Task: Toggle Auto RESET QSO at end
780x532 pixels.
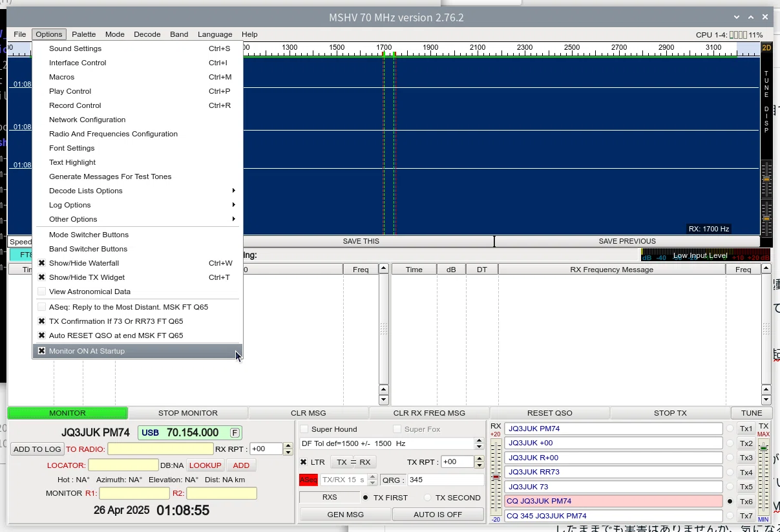Action: point(138,335)
